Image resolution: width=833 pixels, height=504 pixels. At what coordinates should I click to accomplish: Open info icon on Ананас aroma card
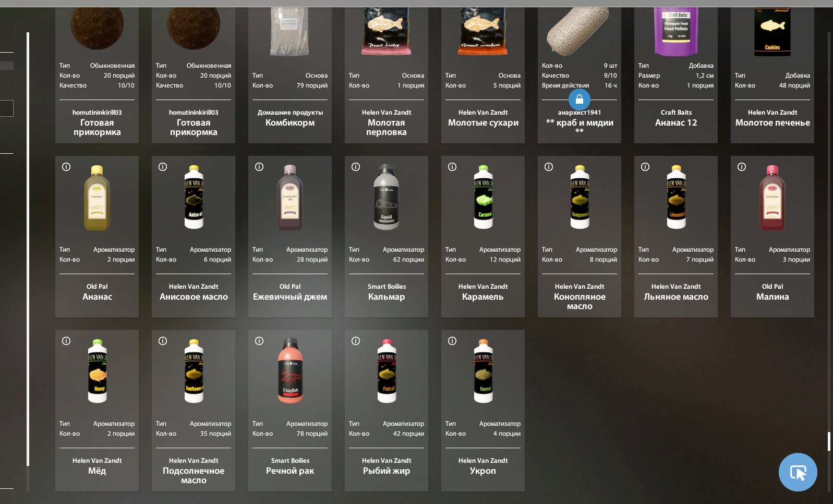tap(66, 167)
